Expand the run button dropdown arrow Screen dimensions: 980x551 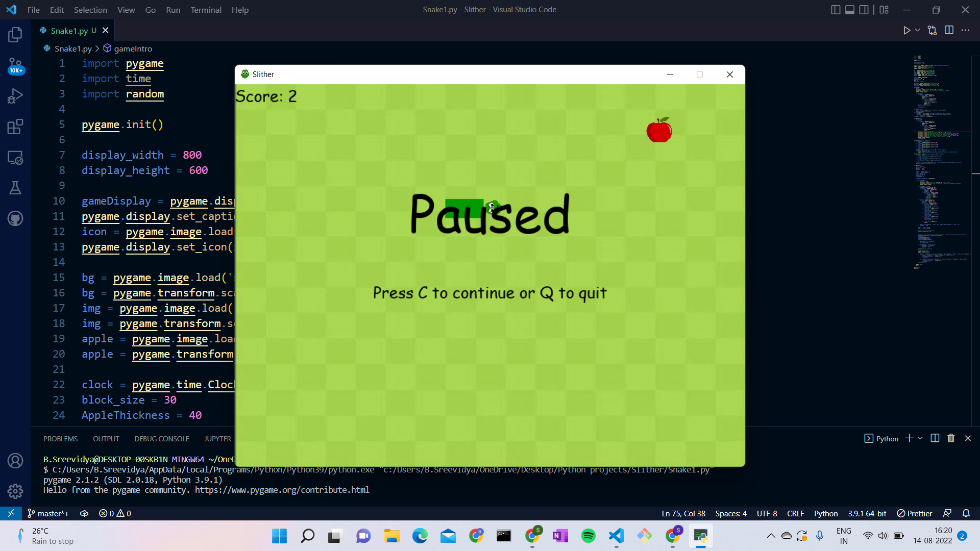coord(917,31)
